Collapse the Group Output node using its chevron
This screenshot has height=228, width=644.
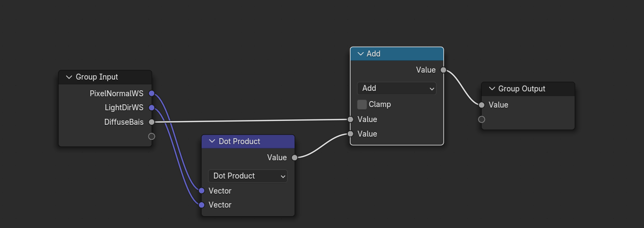[x=491, y=89]
